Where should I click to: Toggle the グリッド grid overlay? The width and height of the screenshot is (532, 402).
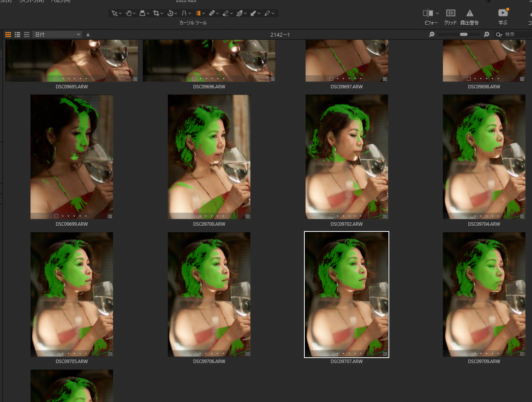pos(450,13)
